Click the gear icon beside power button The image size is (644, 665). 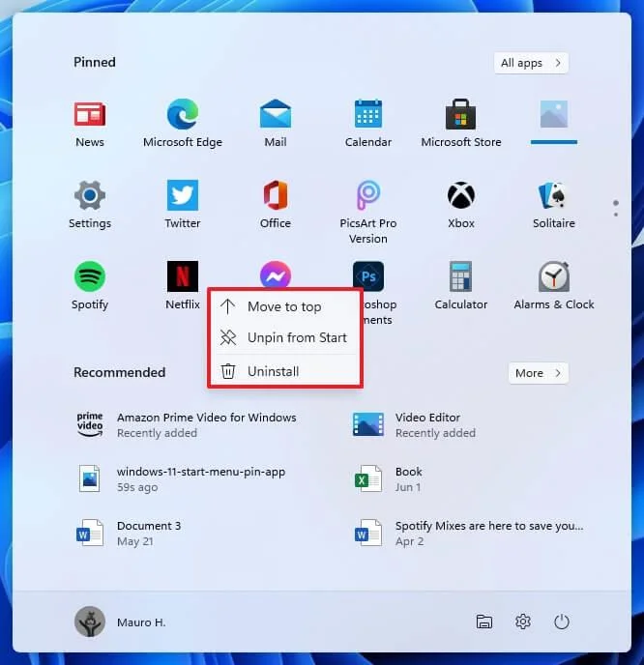(523, 622)
